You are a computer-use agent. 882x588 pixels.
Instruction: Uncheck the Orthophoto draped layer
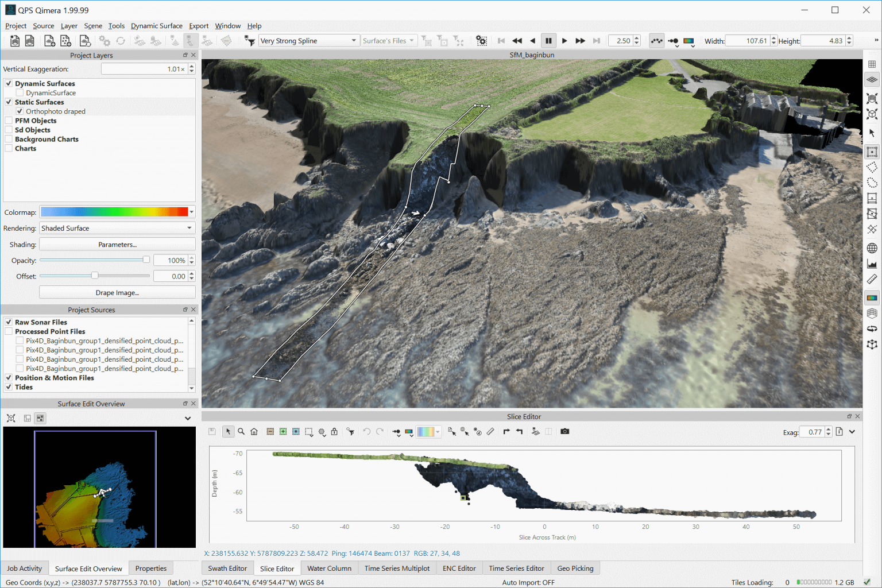(x=20, y=111)
